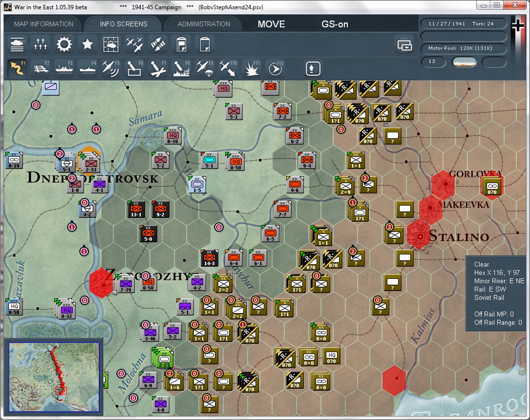Select the Soviet 1=6 unit counter
The height and width of the screenshot is (420, 530).
174,381
